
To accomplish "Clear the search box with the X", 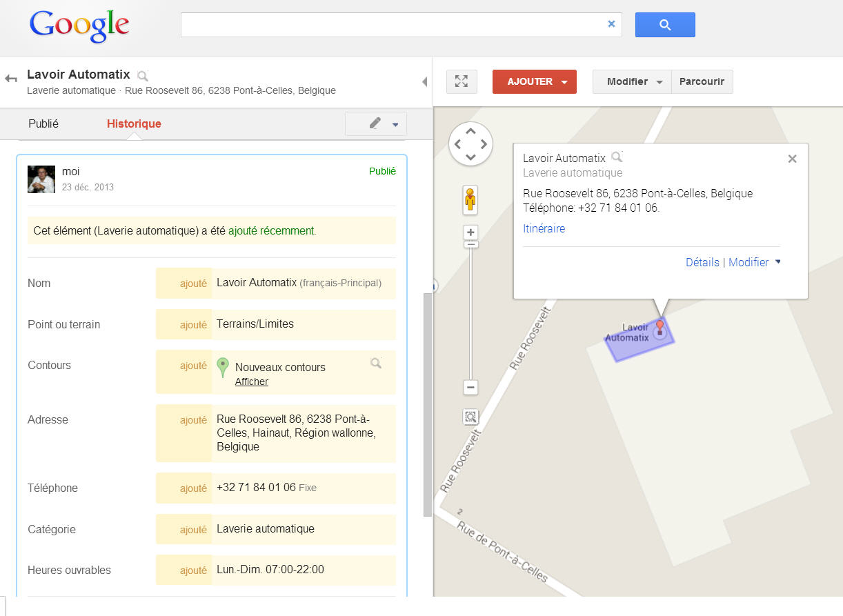I will (x=611, y=24).
